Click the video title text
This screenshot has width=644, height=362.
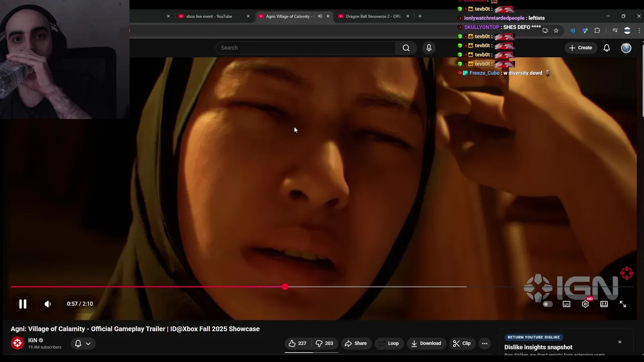tap(135, 329)
